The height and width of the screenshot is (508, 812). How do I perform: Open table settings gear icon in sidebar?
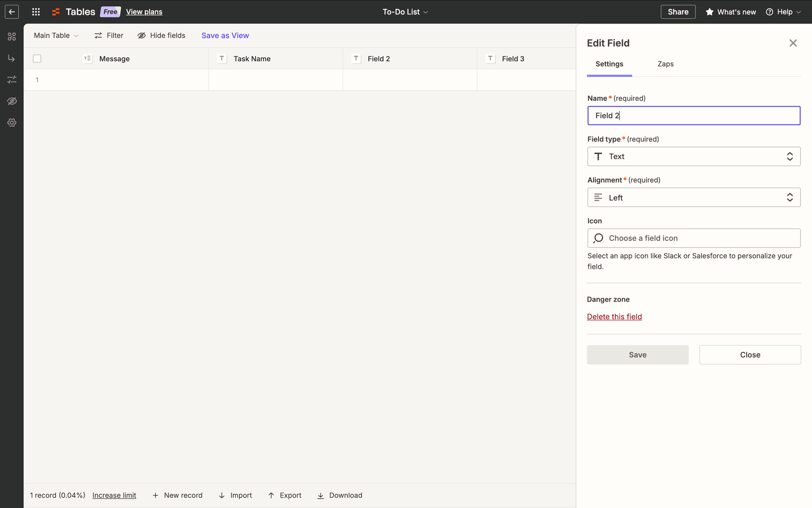[12, 123]
